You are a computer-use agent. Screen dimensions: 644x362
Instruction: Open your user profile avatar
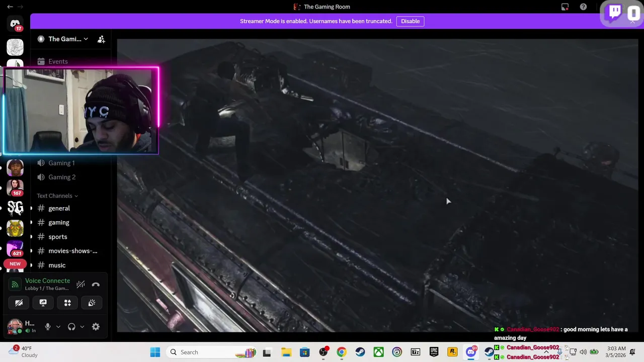point(15,326)
